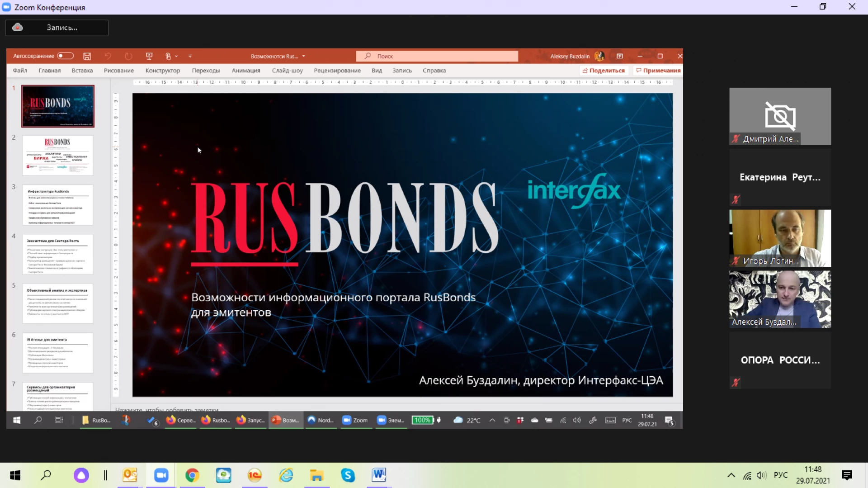Open Microsoft Word icon on local taskbar
This screenshot has height=488, width=868.
click(379, 475)
